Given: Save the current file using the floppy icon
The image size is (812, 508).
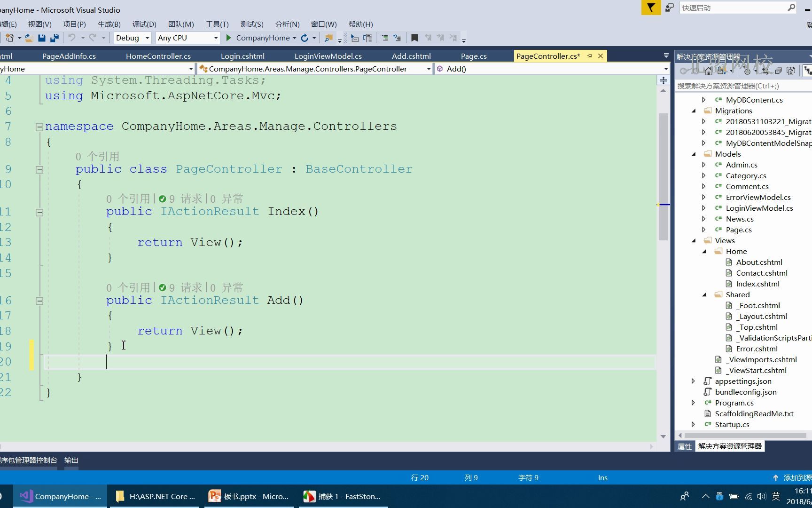Looking at the screenshot, I should [41, 38].
